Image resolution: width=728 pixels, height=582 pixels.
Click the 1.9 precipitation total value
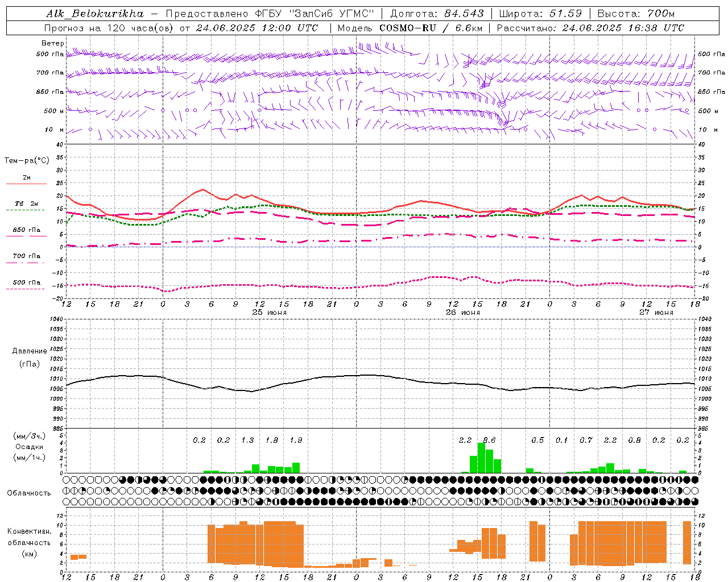pos(296,440)
